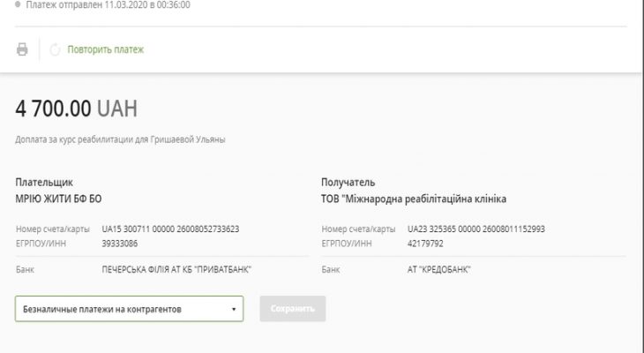The image size is (644, 353).
Task: Click the printer icon
Action: (x=22, y=49)
